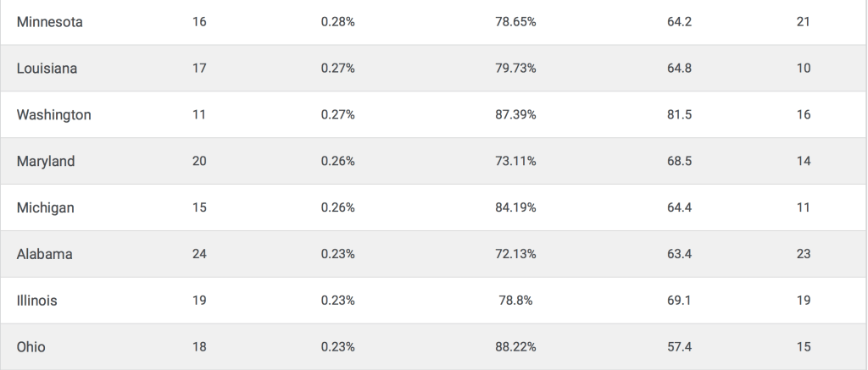This screenshot has height=370, width=868.
Task: Click the 72.13% value for Alabama
Action: pyautogui.click(x=515, y=254)
